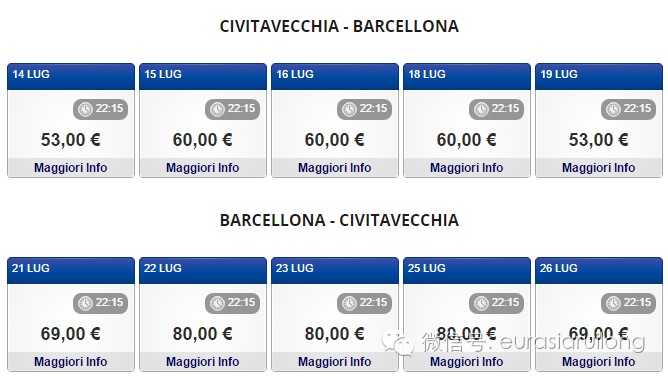Click the clock icon on 14 LUG card
The height and width of the screenshot is (376, 668).
pyautogui.click(x=85, y=109)
